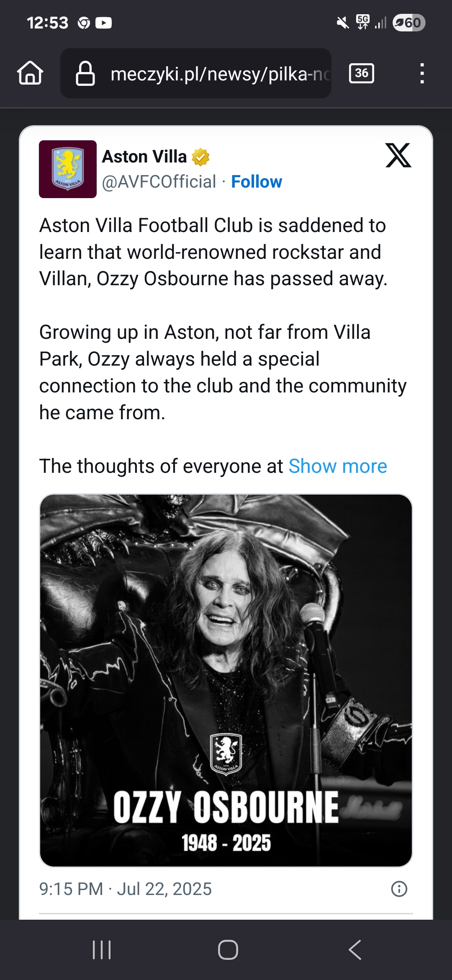Tap the browser home icon

tap(30, 73)
